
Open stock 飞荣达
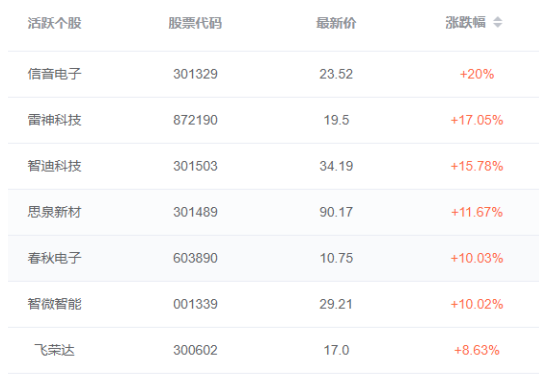[54, 350]
